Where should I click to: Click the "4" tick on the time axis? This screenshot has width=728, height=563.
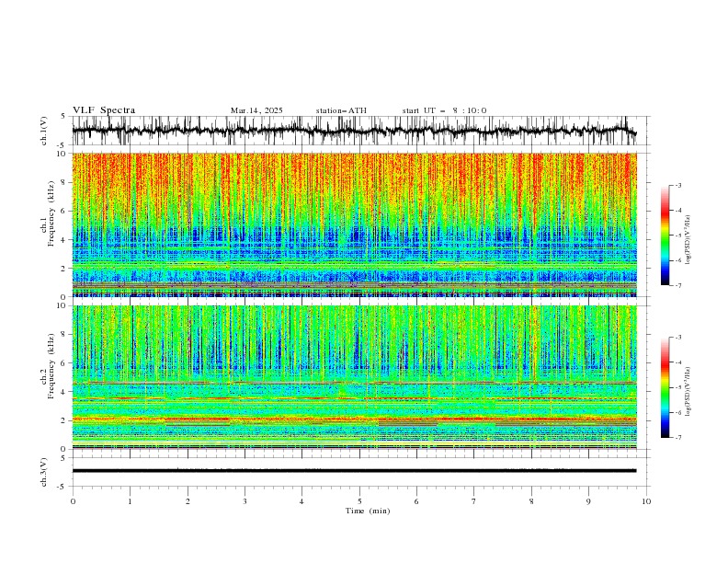click(x=302, y=501)
